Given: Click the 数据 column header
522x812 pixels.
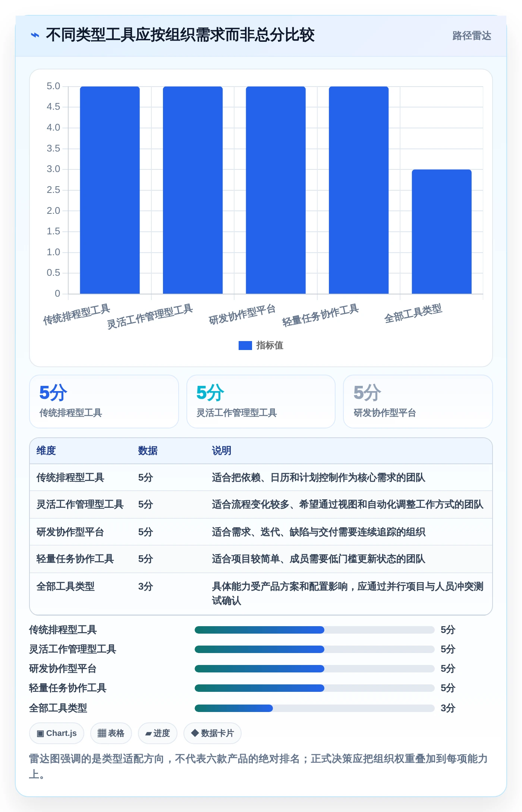Looking at the screenshot, I should coord(148,451).
